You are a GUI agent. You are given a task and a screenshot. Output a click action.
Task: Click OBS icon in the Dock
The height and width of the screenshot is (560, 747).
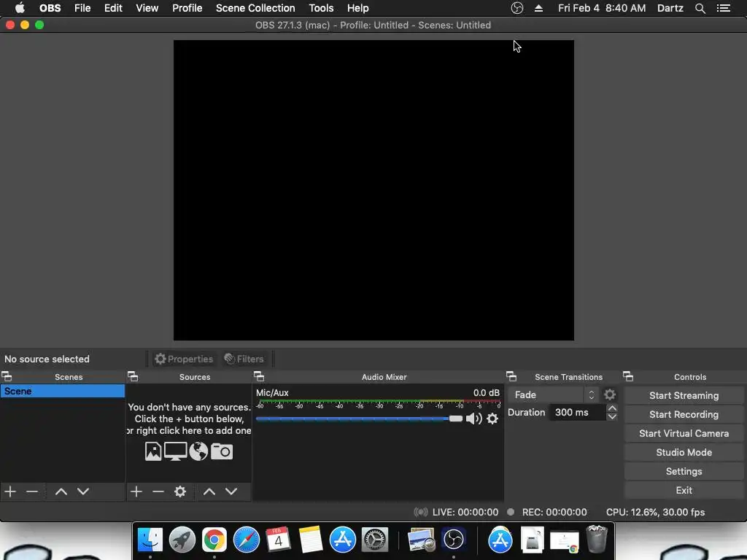[x=454, y=540]
